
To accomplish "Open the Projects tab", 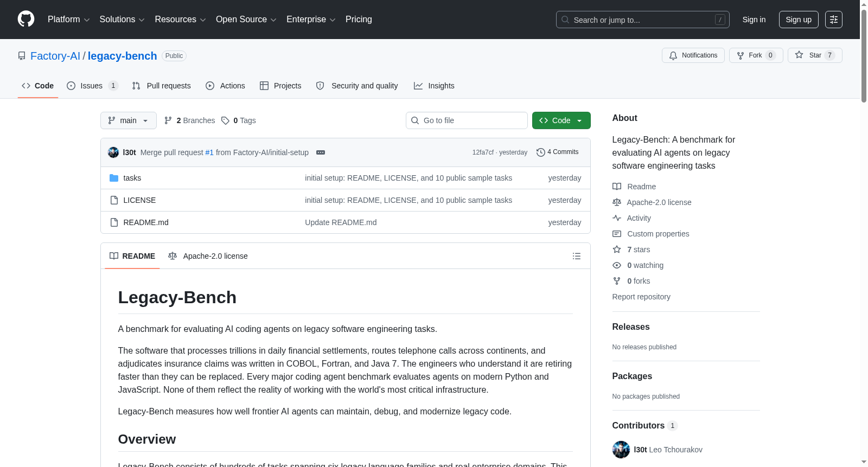I will pyautogui.click(x=280, y=86).
